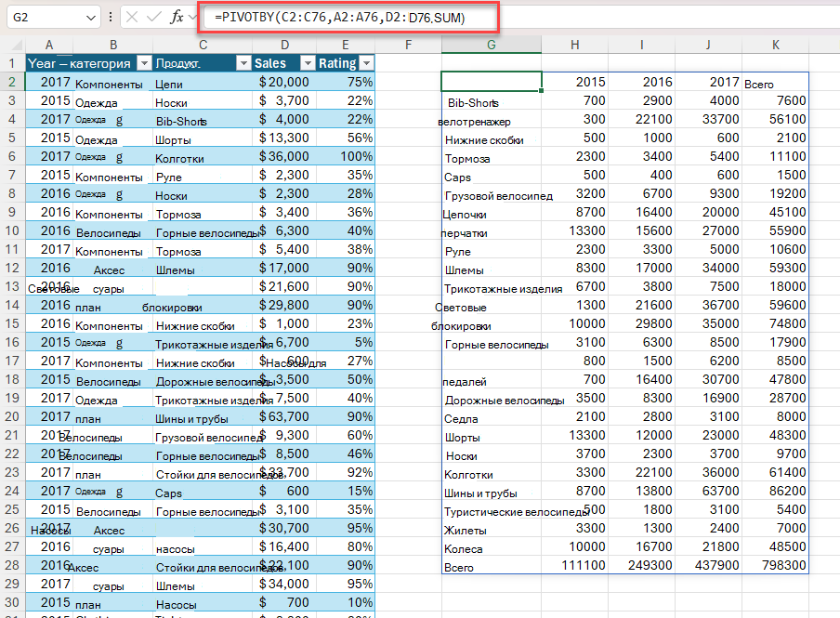
Task: Open the Продукт column filter dropdown
Action: 243,63
